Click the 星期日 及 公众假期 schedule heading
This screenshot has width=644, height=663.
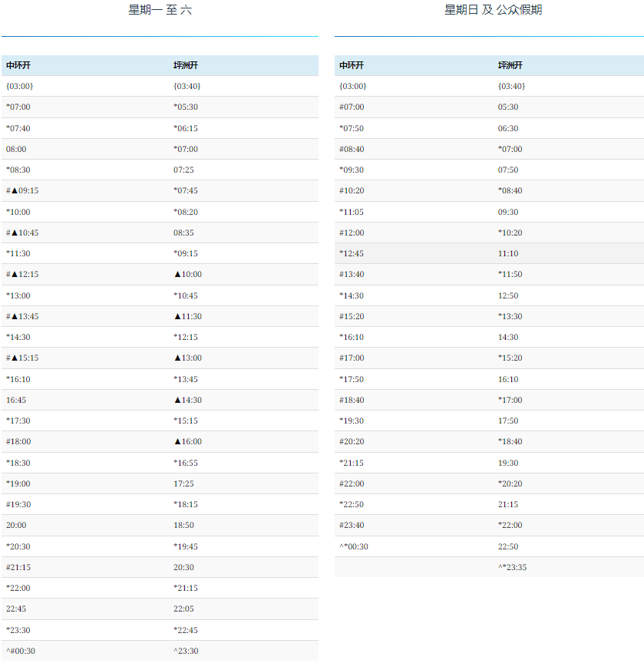tap(493, 10)
